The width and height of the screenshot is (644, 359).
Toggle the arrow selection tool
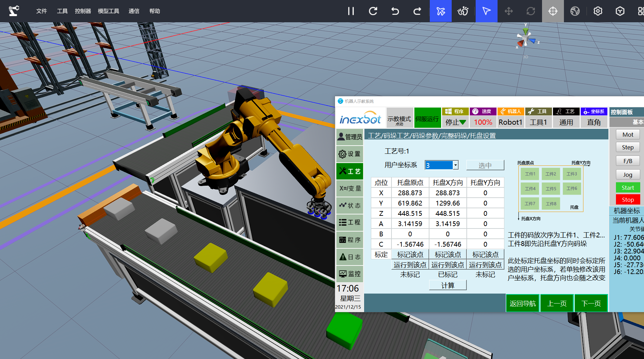click(x=486, y=11)
